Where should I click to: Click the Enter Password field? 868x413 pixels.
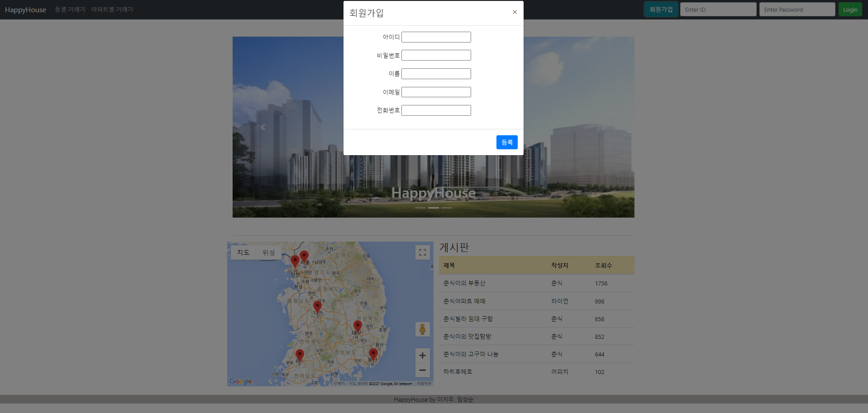[x=797, y=9]
